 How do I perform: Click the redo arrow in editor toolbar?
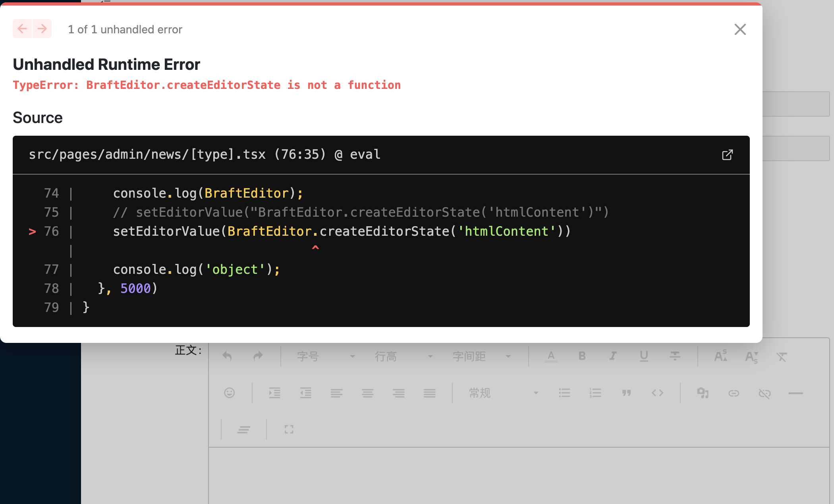pos(258,356)
